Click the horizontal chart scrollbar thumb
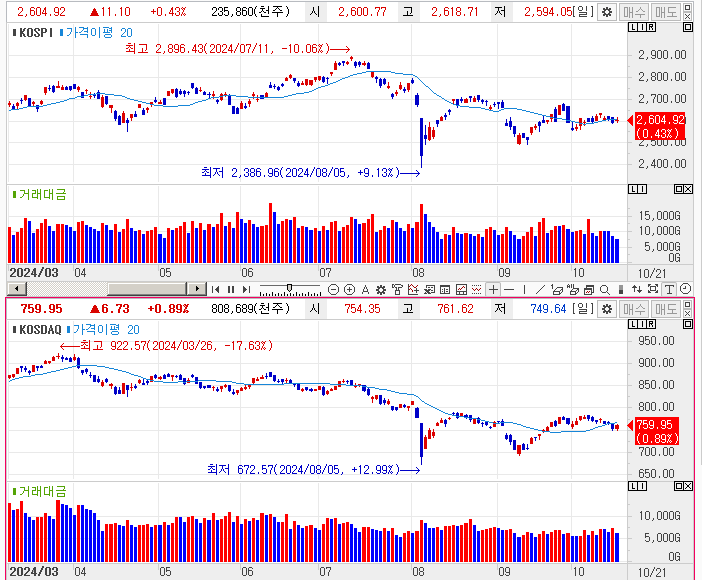 147,289
